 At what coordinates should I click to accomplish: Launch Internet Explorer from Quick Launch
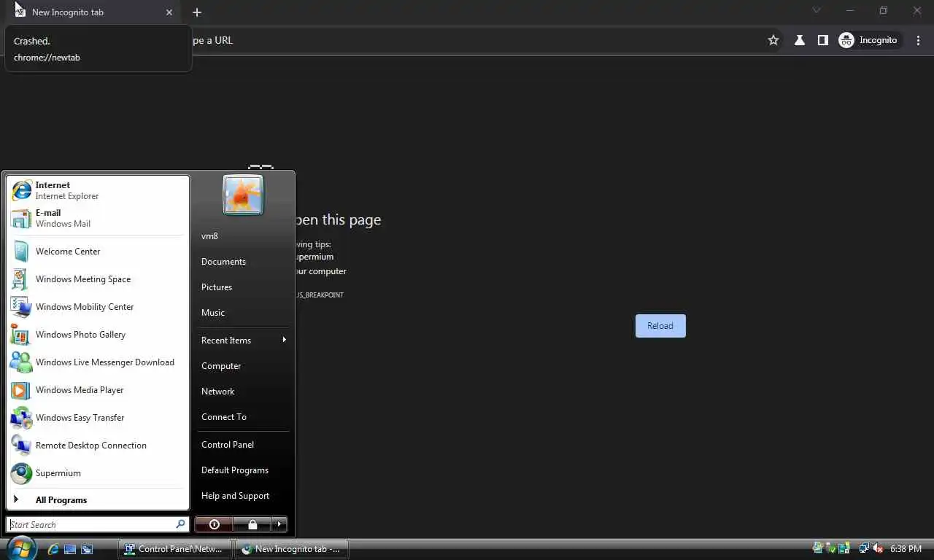(x=53, y=549)
